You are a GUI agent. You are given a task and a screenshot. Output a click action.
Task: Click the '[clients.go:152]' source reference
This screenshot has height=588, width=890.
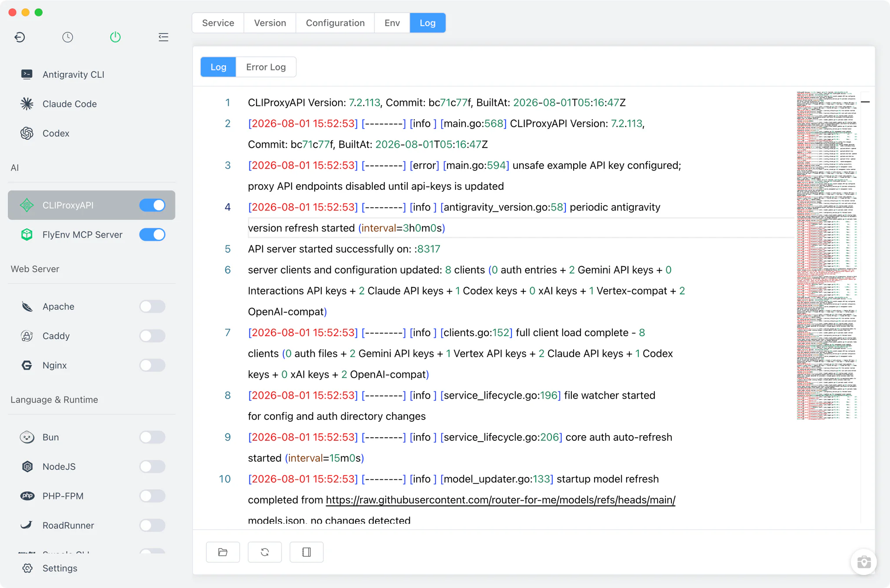tap(476, 333)
